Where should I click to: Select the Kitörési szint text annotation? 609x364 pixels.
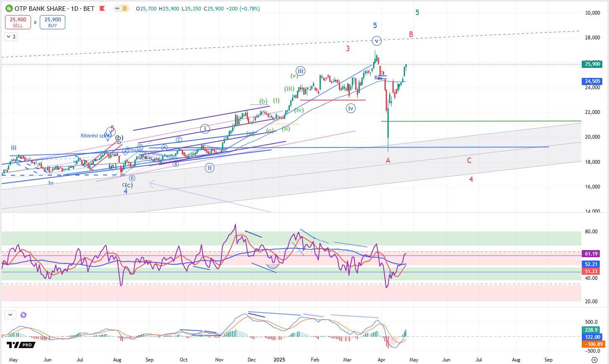[x=95, y=136]
